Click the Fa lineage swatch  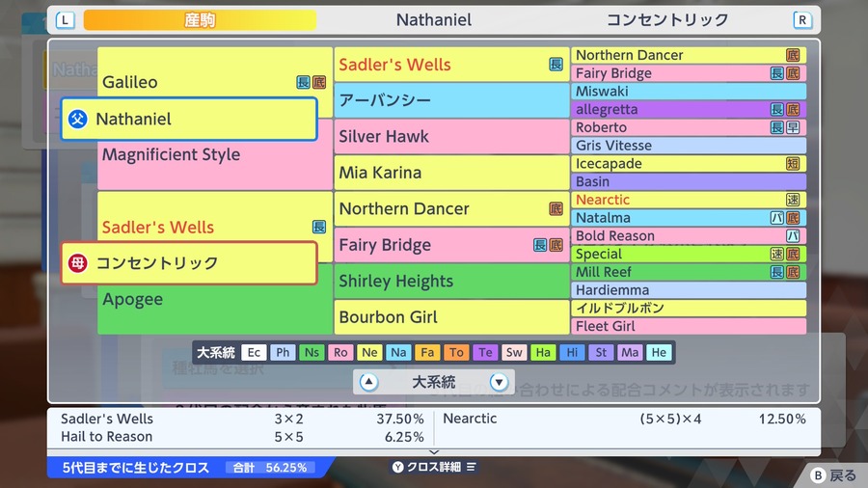click(427, 352)
